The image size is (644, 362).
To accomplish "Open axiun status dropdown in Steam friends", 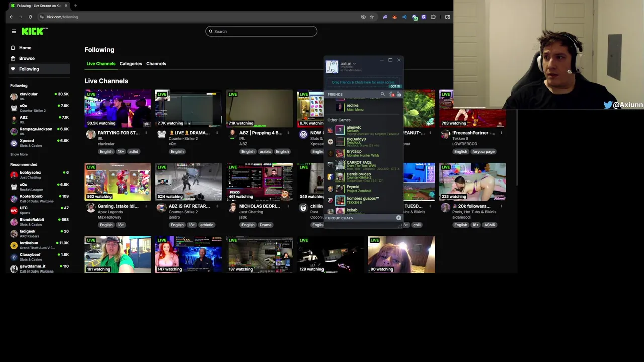I will (x=354, y=64).
